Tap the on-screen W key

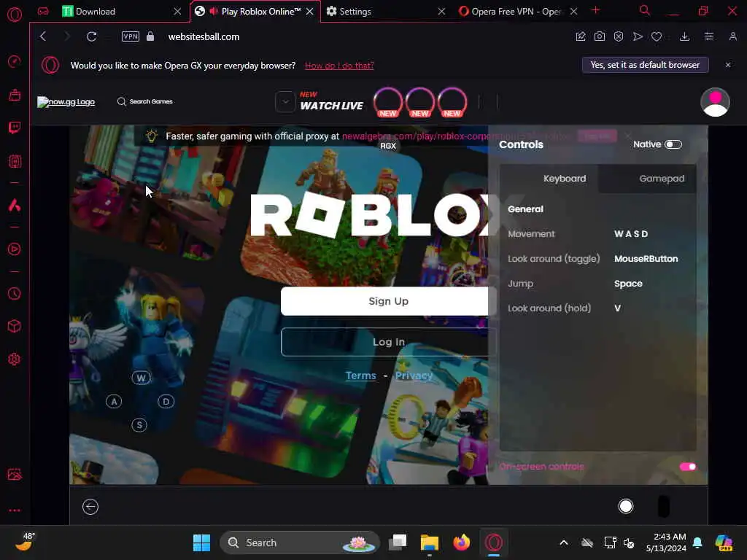click(141, 378)
